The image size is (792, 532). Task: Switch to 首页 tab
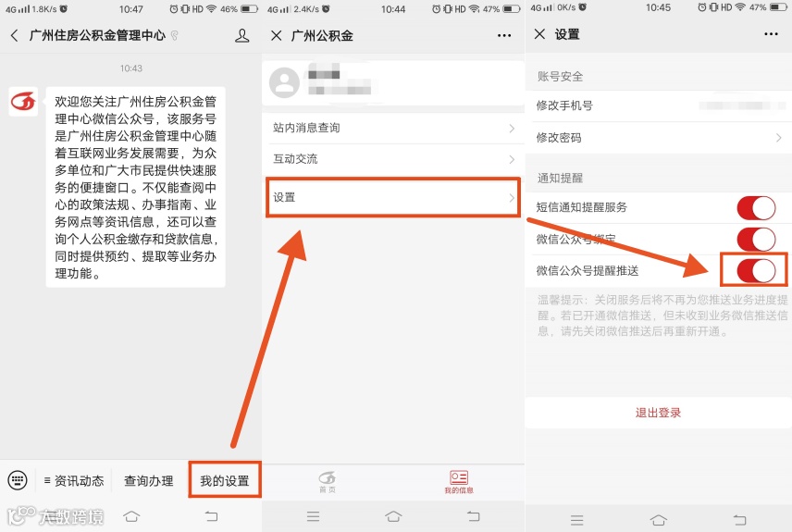point(328,482)
